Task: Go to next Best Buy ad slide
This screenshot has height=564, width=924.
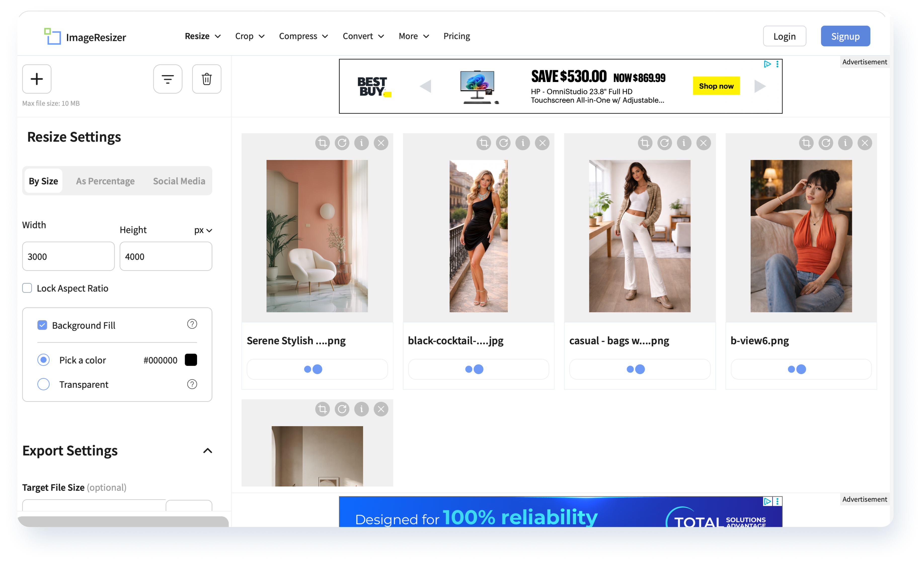Action: 760,86
